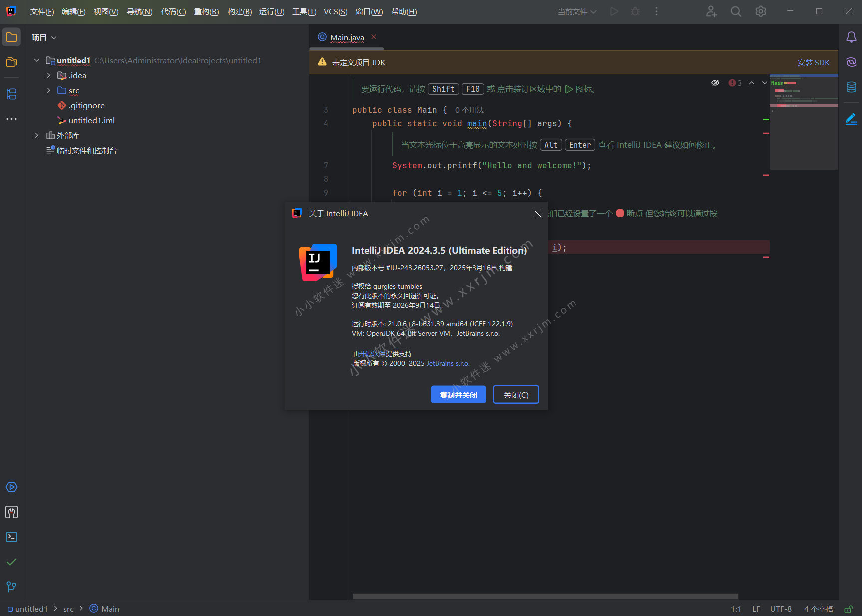Open the Notifications bell icon
The height and width of the screenshot is (616, 862).
(851, 37)
